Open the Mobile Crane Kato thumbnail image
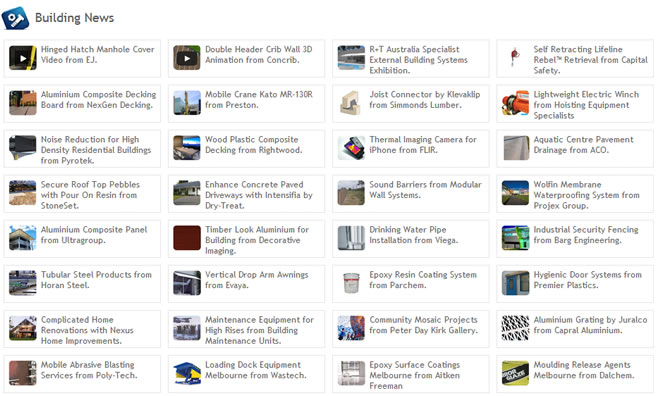The height and width of the screenshot is (396, 656). pos(187,103)
